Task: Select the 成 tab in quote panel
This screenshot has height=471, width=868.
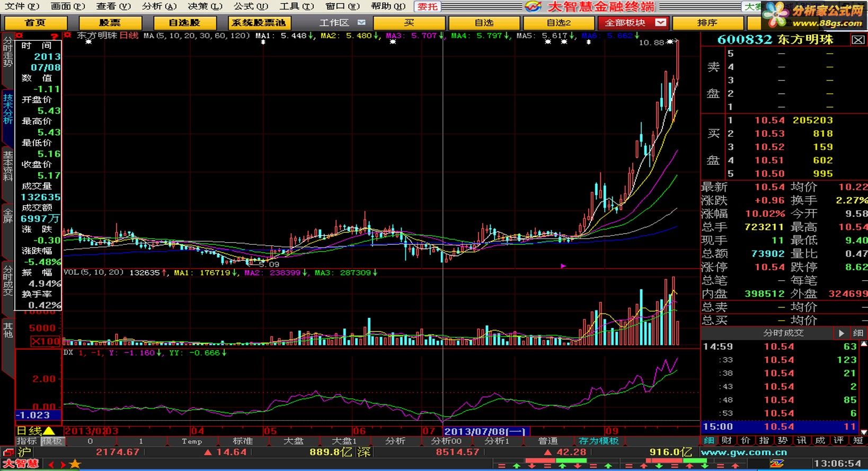Action: pyautogui.click(x=820, y=440)
